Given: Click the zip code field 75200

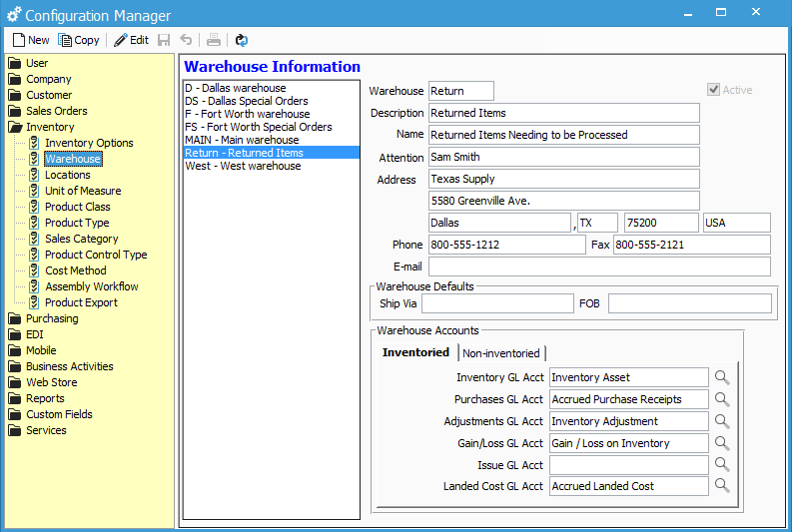Looking at the screenshot, I should (661, 223).
